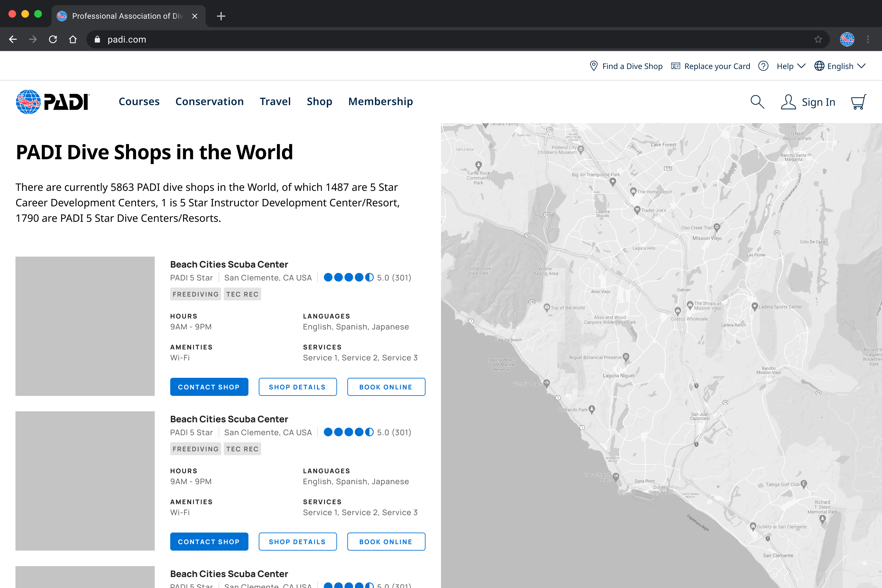Select the Conservation menu item
882x588 pixels.
[x=209, y=102]
